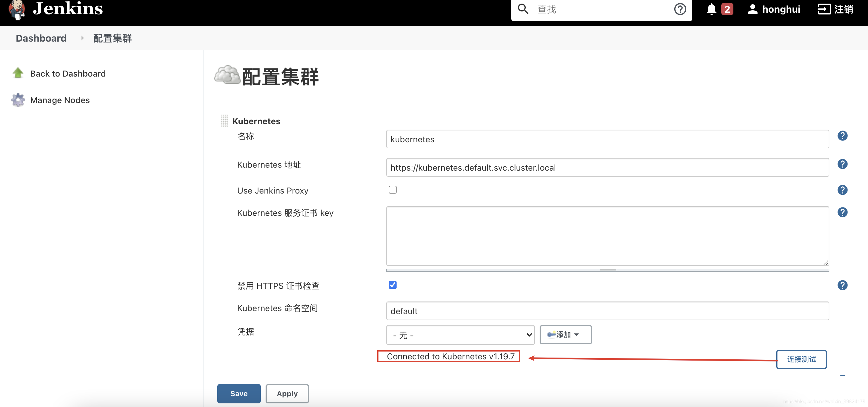
Task: Select Dashboard in breadcrumb navigation
Action: 41,38
